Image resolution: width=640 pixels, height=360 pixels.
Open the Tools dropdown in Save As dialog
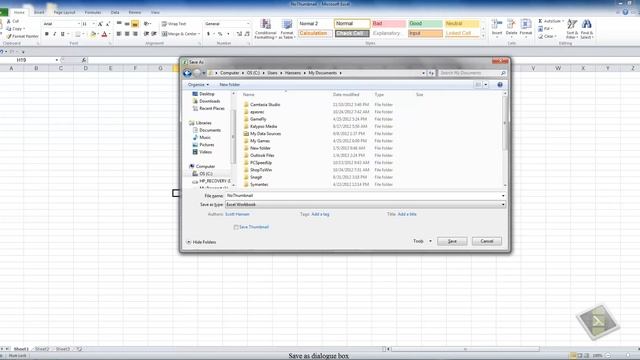[x=422, y=241]
